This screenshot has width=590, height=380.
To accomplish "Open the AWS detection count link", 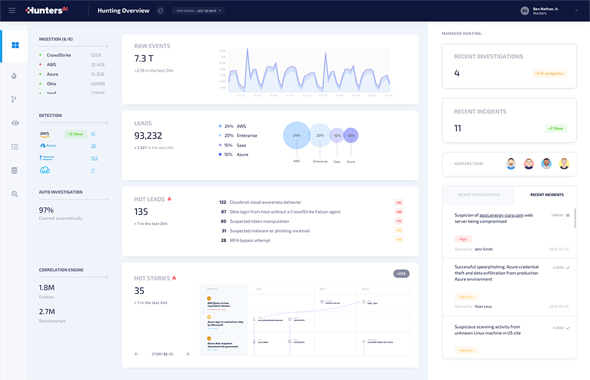I will point(93,134).
